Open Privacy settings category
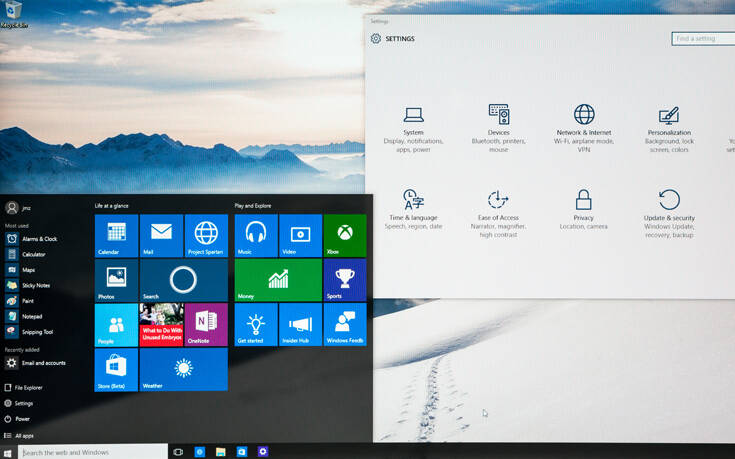The image size is (735, 459). pyautogui.click(x=583, y=209)
